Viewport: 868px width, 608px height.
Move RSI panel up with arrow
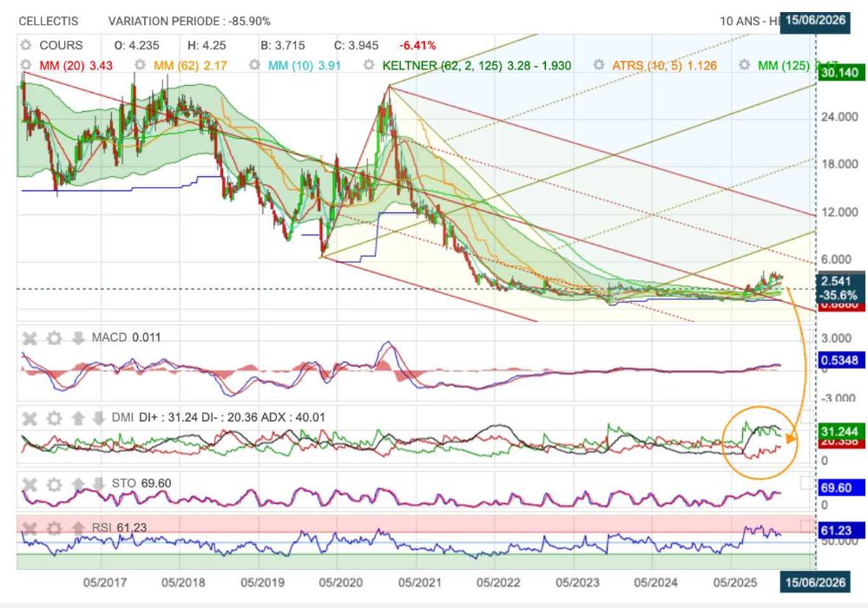(78, 528)
